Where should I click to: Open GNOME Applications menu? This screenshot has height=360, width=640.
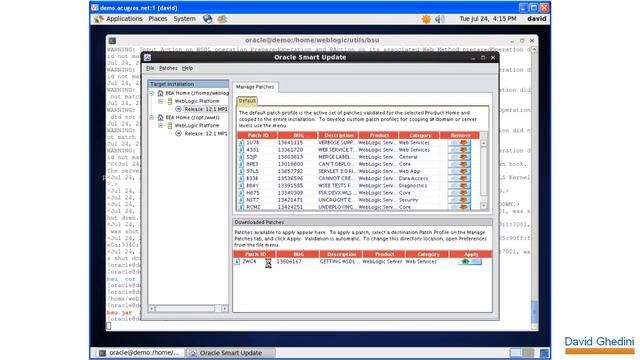tap(124, 19)
